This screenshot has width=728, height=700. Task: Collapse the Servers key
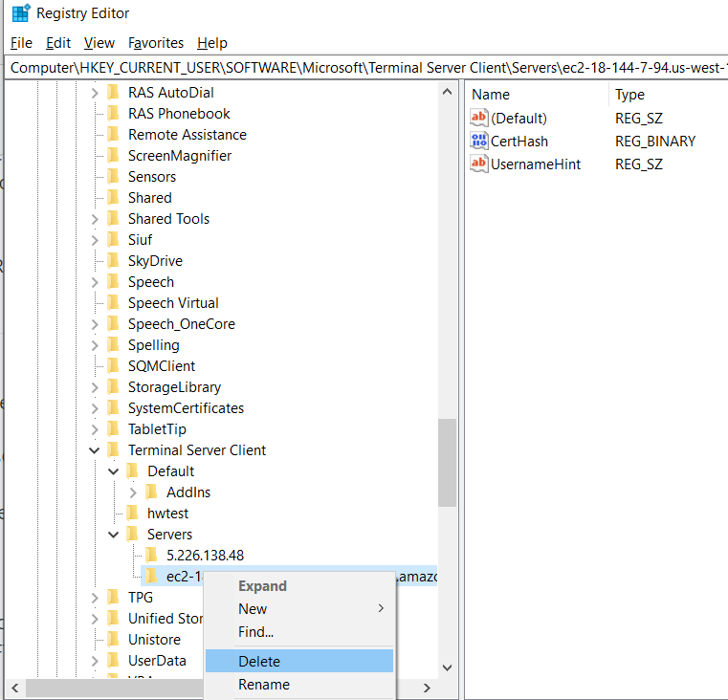pyautogui.click(x=113, y=535)
